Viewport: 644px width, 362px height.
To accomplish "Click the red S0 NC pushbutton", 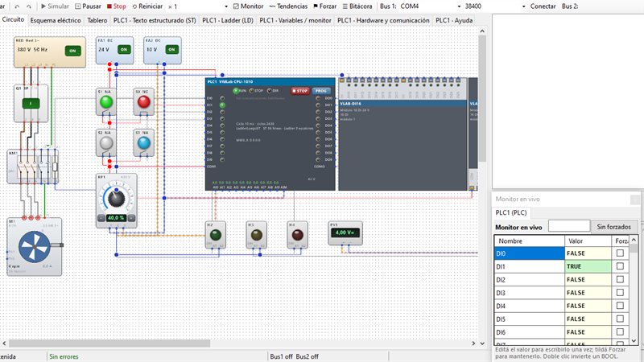I will 144,102.
